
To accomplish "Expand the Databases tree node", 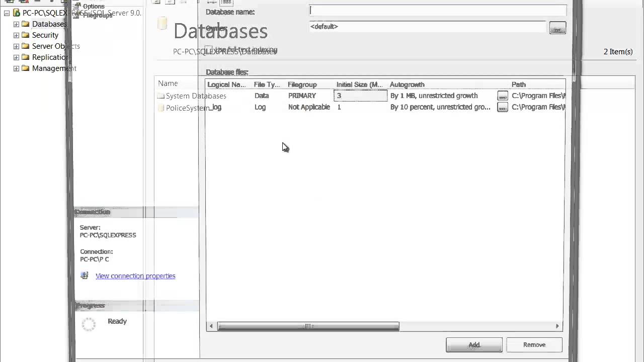I will pos(16,24).
